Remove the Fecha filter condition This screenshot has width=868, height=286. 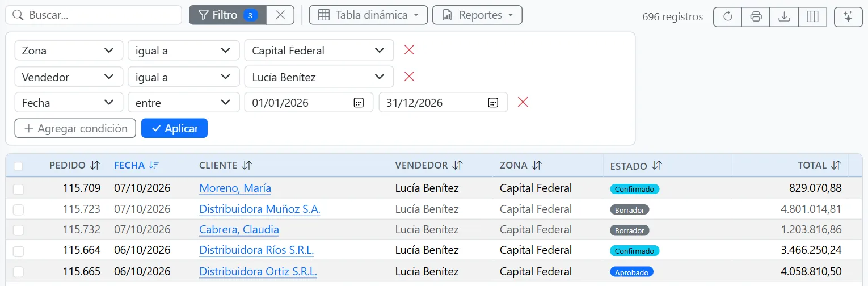(523, 102)
